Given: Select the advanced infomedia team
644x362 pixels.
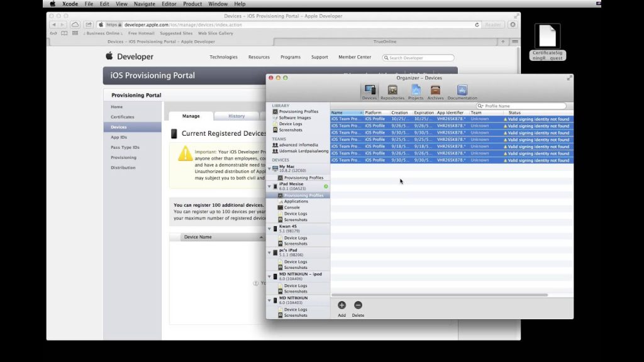Looking at the screenshot, I should (x=298, y=145).
